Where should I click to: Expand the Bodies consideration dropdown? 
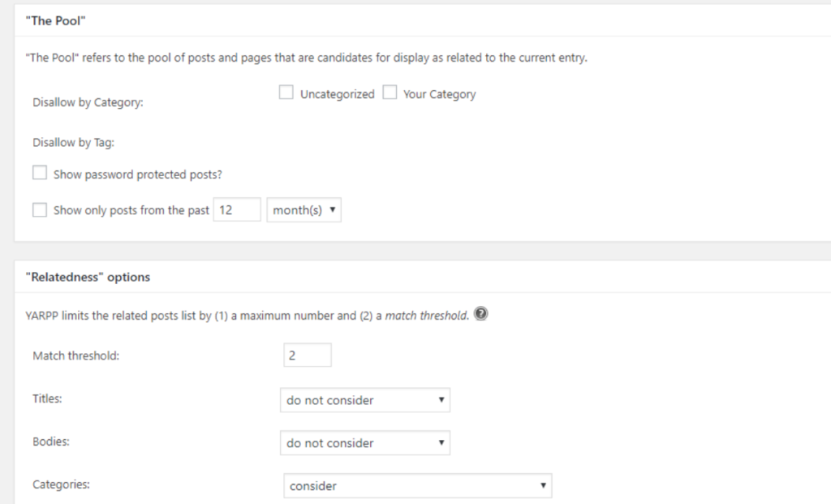tap(364, 443)
